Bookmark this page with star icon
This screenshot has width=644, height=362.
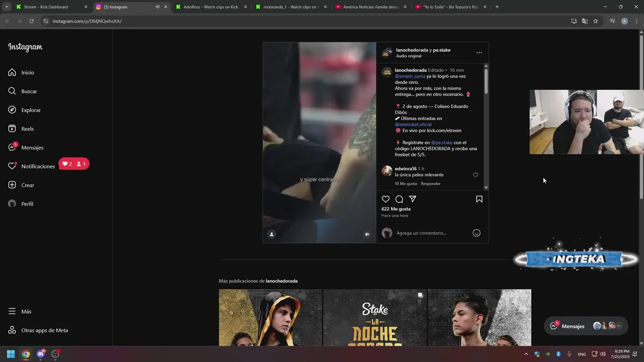[x=596, y=21]
